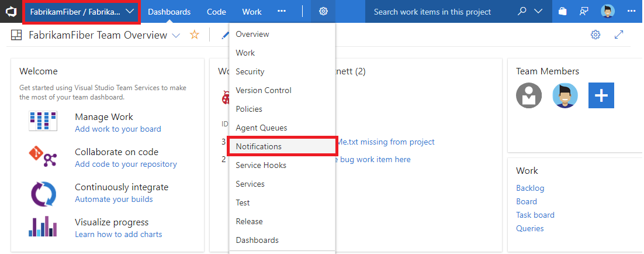Open the Marketplace shopping bag icon
644x254 pixels.
pos(563,12)
